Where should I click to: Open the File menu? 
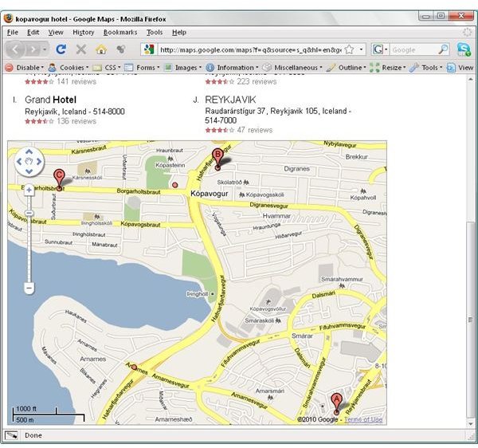point(13,33)
